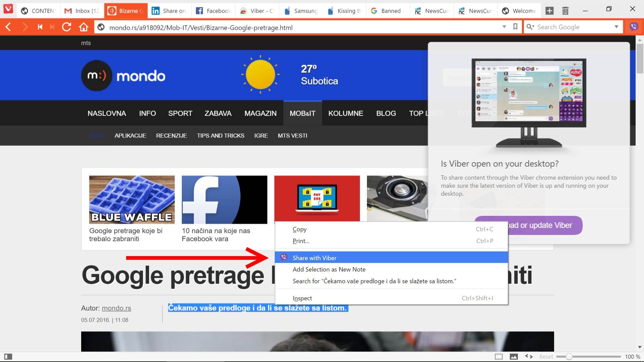The width and height of the screenshot is (644, 362).
Task: Click the Home button in the toolbar
Action: click(84, 27)
